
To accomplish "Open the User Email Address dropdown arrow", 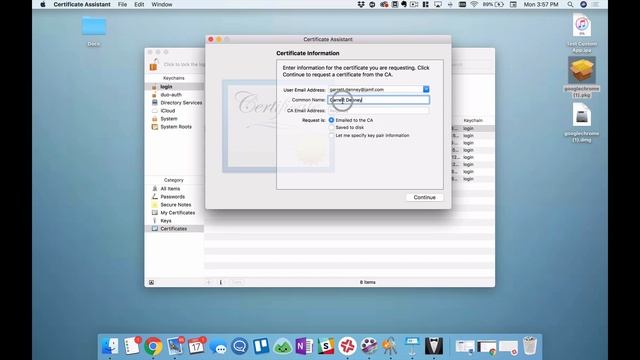I will [x=426, y=89].
